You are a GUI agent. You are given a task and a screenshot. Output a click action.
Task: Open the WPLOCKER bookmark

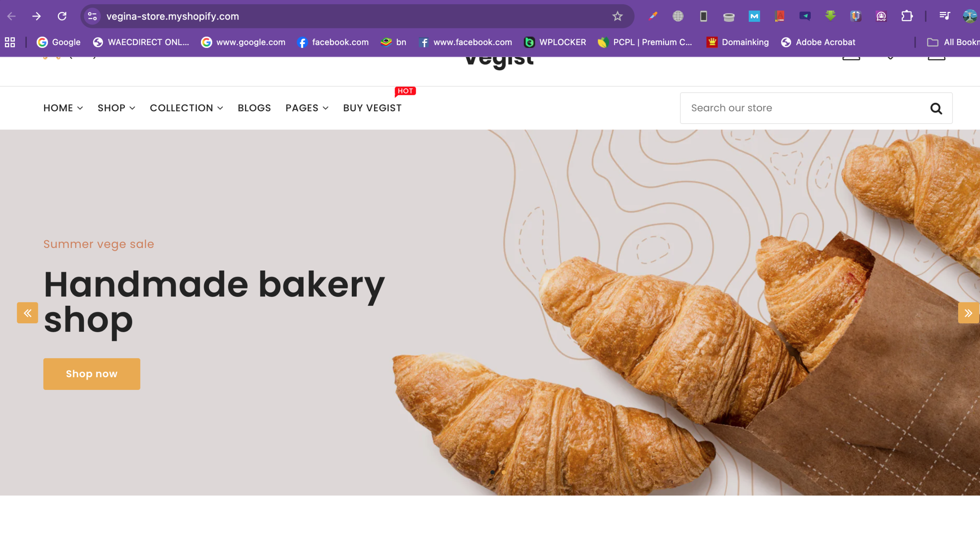point(555,42)
